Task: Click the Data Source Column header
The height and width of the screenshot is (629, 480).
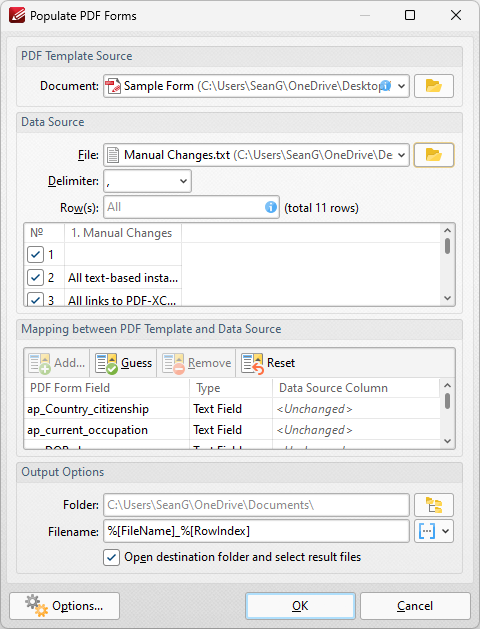Action: pyautogui.click(x=333, y=388)
